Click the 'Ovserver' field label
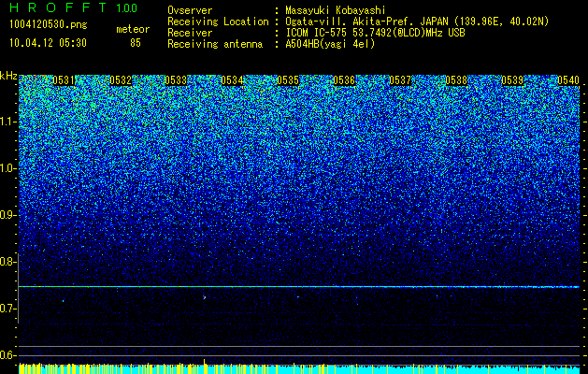The image size is (588, 374). [x=190, y=11]
